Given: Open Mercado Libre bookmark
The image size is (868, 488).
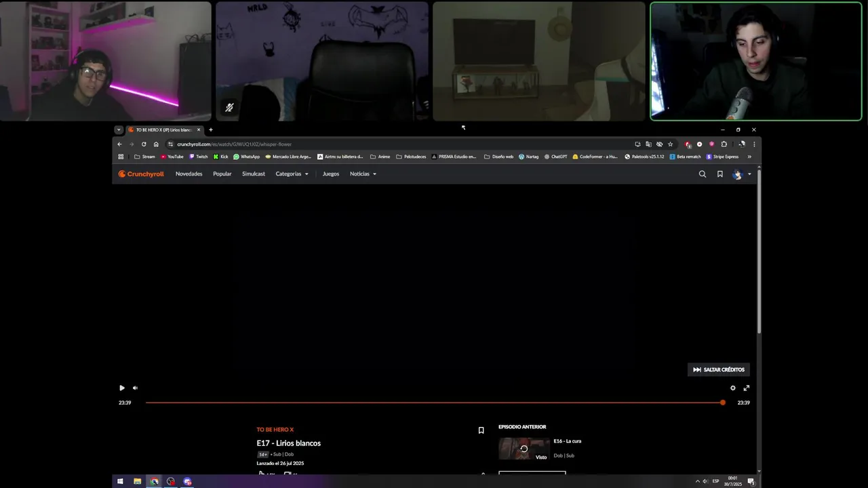Looking at the screenshot, I should 288,157.
